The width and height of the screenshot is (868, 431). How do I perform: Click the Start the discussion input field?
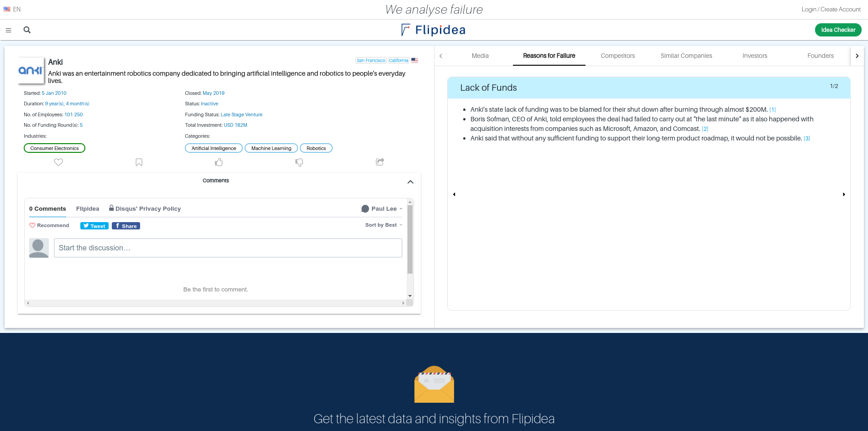228,248
